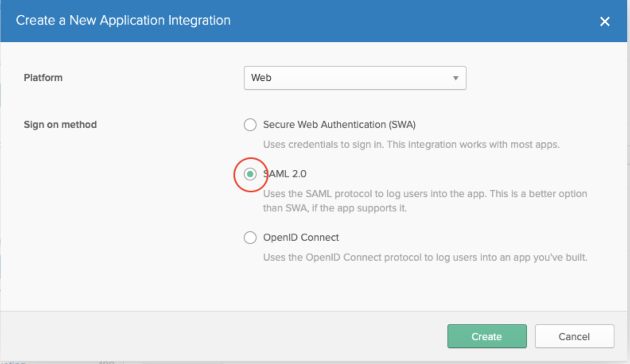Open the Platform dropdown showing Web

coord(354,78)
